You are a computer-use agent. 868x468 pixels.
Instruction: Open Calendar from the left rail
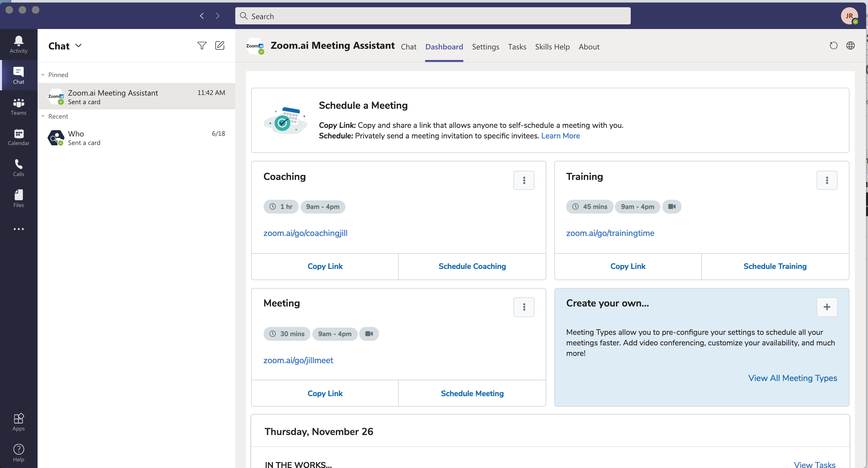pyautogui.click(x=18, y=137)
